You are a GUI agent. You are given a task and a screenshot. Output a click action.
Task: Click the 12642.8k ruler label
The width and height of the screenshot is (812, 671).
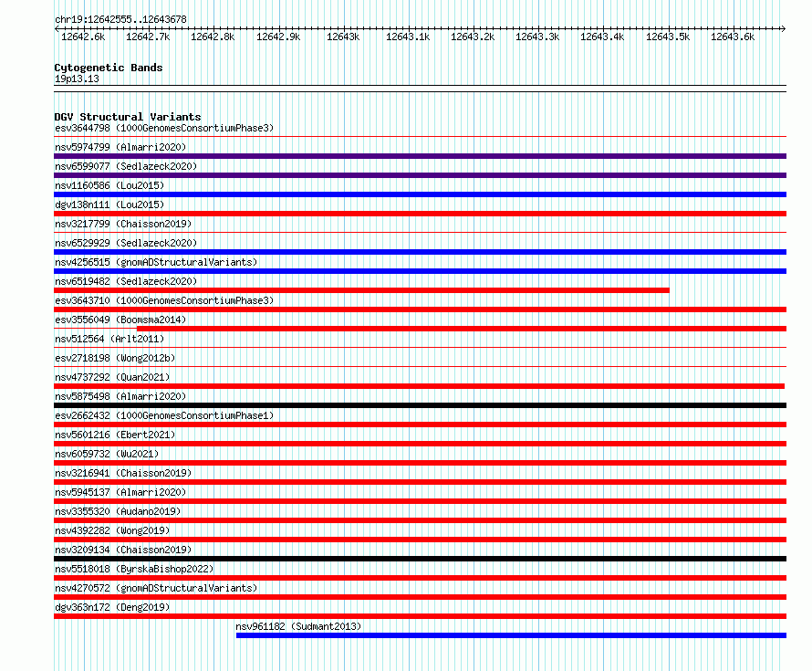[x=213, y=37]
